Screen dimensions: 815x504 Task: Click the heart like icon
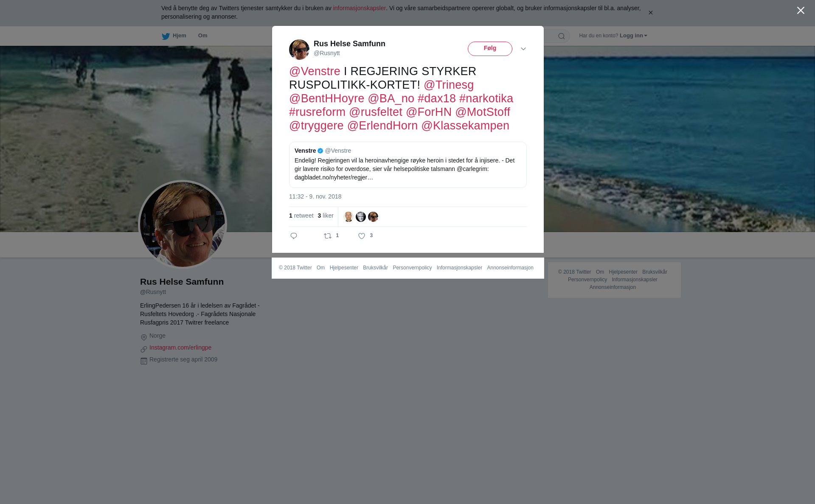click(x=362, y=236)
